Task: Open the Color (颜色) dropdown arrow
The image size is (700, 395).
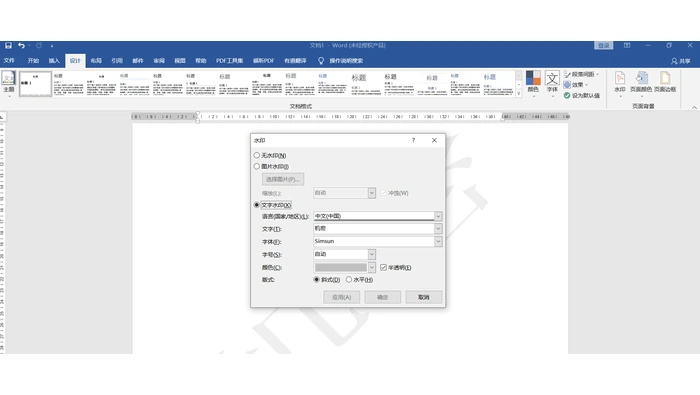Action: point(371,267)
